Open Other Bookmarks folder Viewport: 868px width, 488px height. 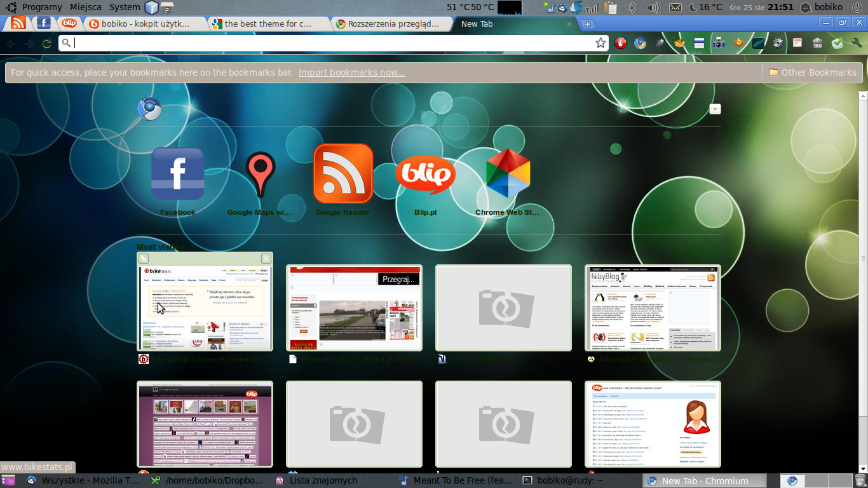tap(812, 72)
